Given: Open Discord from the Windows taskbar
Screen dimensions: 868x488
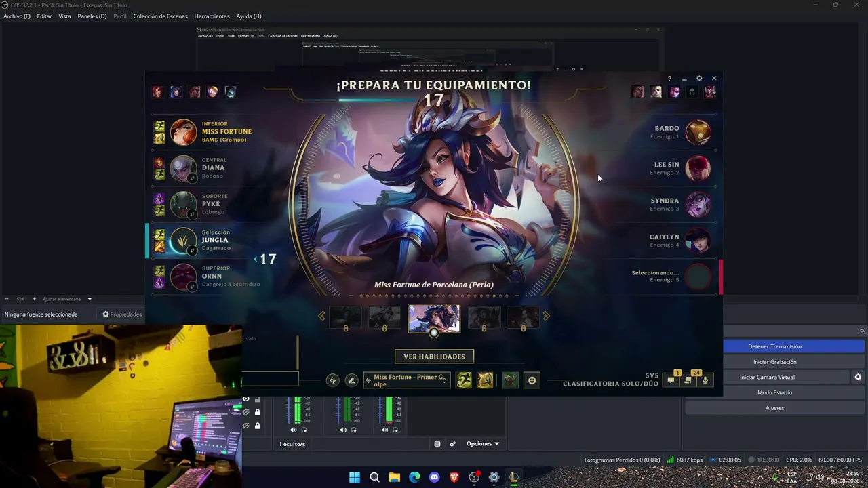Looking at the screenshot, I should coord(435,477).
